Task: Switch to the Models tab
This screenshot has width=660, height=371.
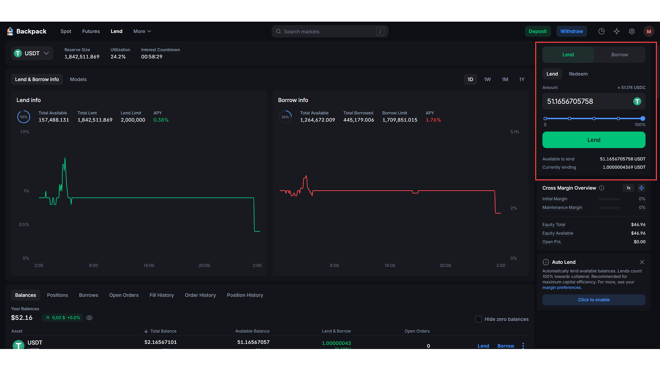Action: [x=78, y=80]
